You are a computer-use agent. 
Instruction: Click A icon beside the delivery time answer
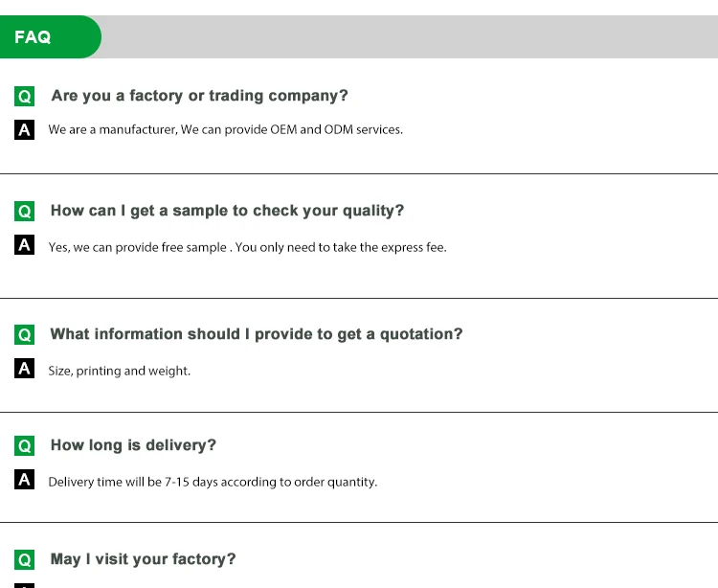(25, 480)
